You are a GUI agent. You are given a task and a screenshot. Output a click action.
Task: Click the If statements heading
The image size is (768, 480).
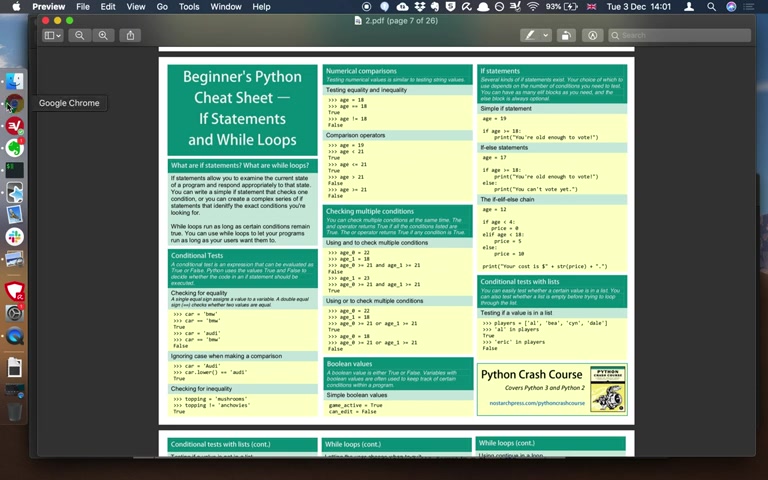500,71
